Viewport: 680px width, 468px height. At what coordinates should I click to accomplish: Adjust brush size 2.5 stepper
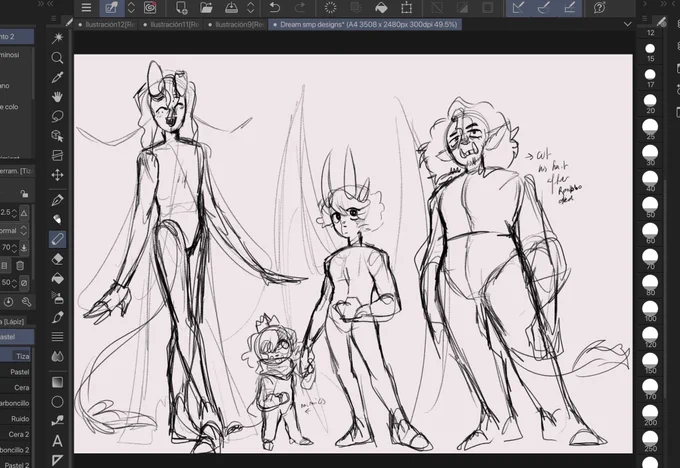click(x=14, y=213)
